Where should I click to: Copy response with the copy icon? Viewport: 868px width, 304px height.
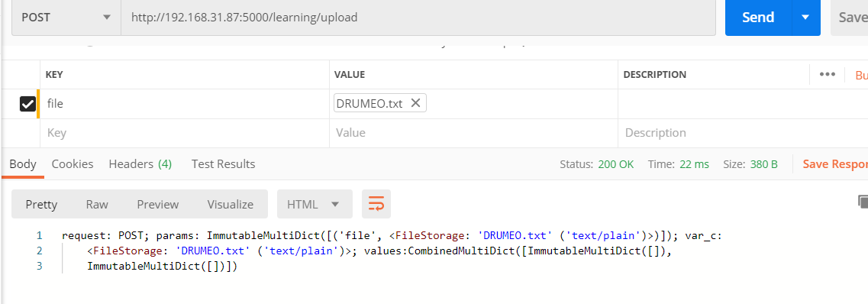pyautogui.click(x=863, y=202)
